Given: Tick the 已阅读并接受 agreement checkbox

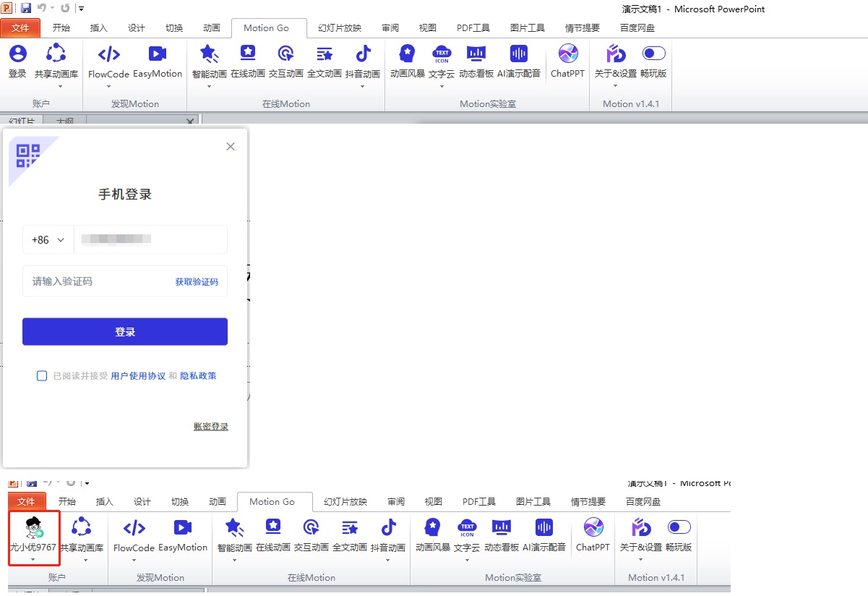Looking at the screenshot, I should tap(42, 375).
